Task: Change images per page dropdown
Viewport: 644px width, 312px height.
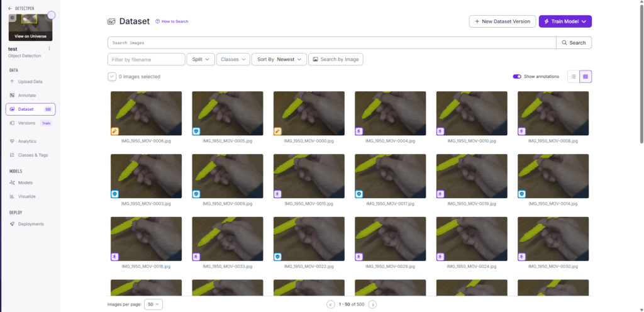Action: (153, 304)
